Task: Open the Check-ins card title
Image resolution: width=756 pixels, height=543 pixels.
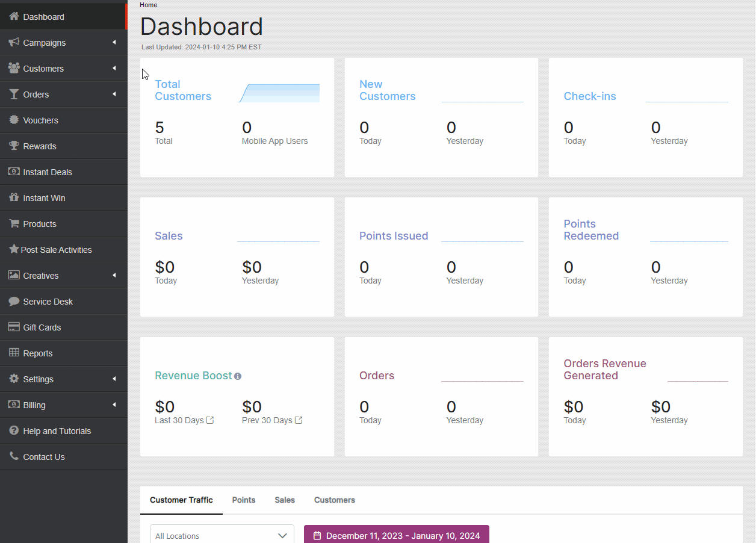Action: 590,96
